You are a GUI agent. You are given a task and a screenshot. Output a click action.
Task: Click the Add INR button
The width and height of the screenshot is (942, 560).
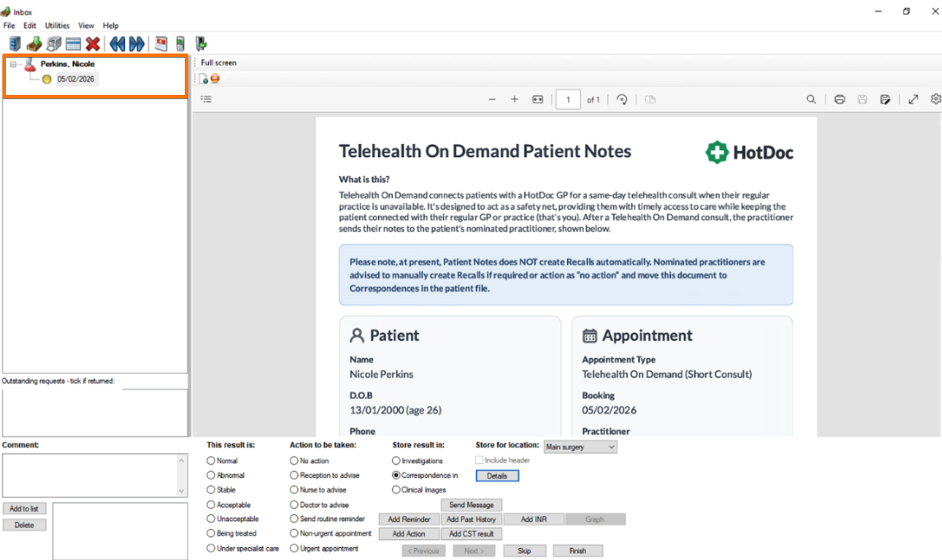(534, 519)
